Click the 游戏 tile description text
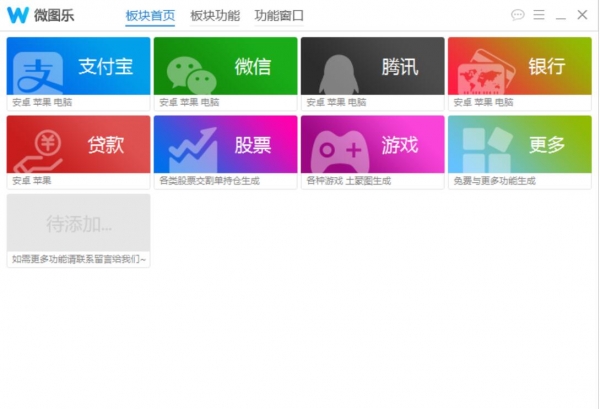Viewport: 600px width, 409px height. pos(349,181)
